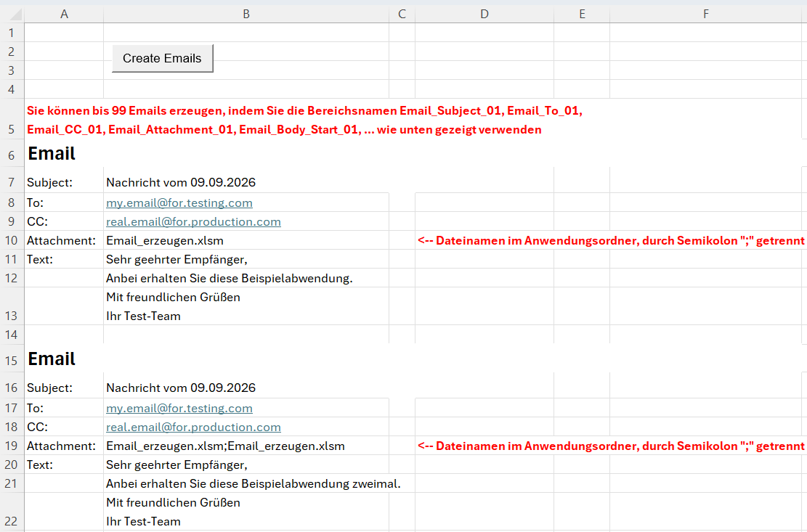
Task: Select the Email heading in row 15
Action: pos(52,359)
